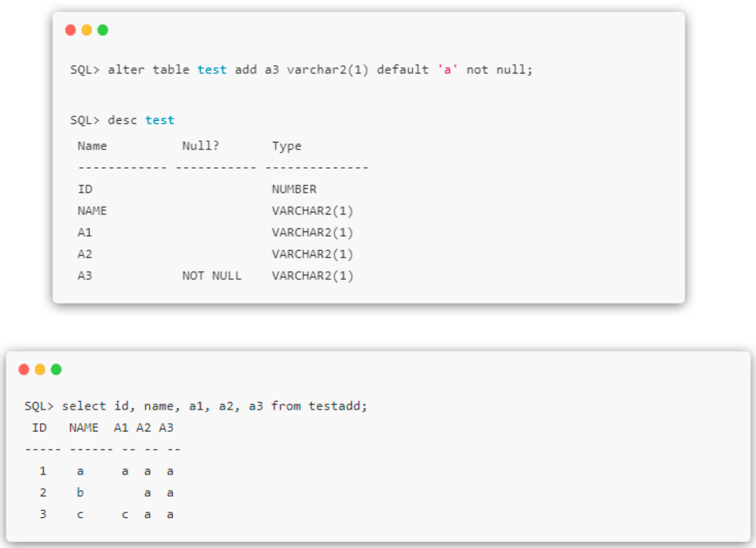The height and width of the screenshot is (548, 756).
Task: Click the 'A3' header in the query result
Action: coord(166,428)
